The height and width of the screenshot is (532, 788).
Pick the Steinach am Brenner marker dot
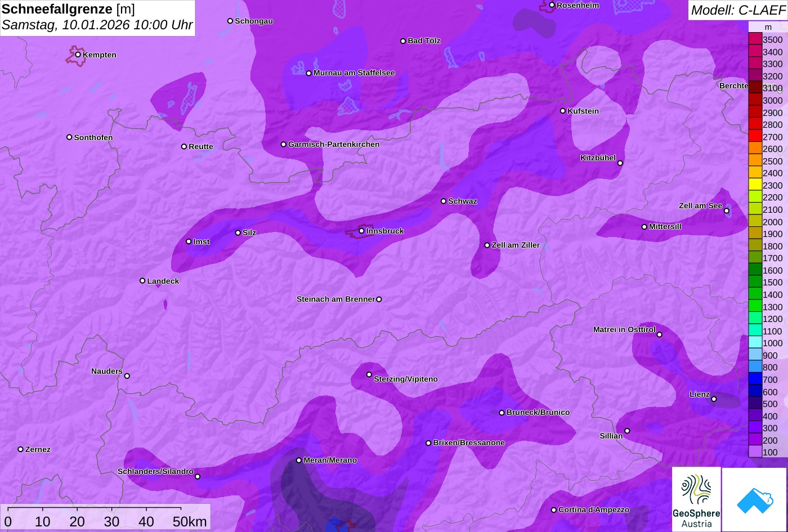379,299
